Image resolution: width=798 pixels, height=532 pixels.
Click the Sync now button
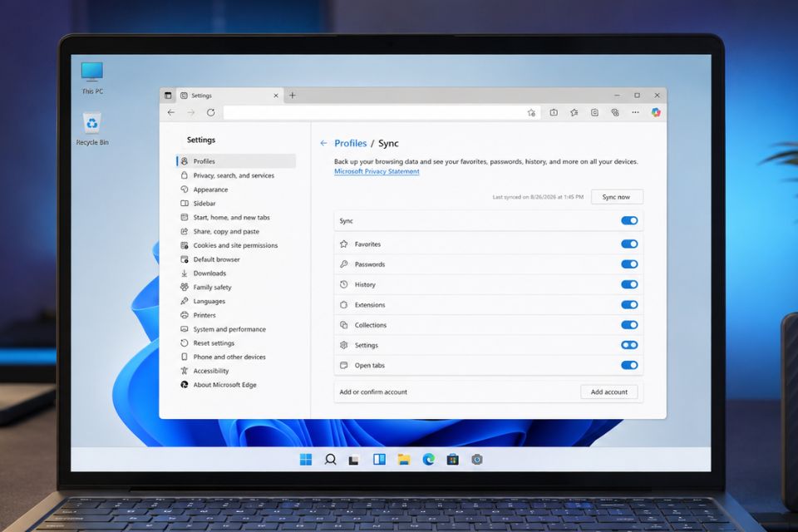[x=617, y=197]
